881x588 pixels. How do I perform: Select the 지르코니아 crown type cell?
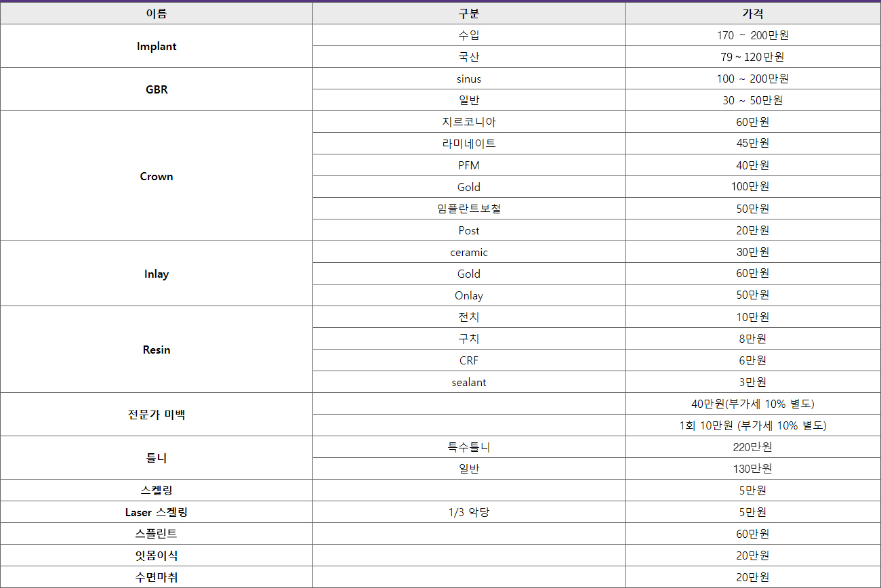click(x=468, y=122)
